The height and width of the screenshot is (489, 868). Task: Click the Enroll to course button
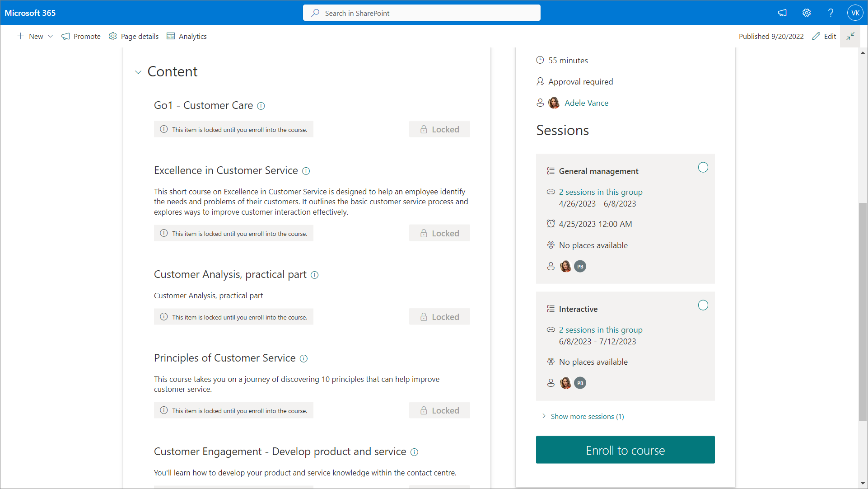click(x=625, y=450)
